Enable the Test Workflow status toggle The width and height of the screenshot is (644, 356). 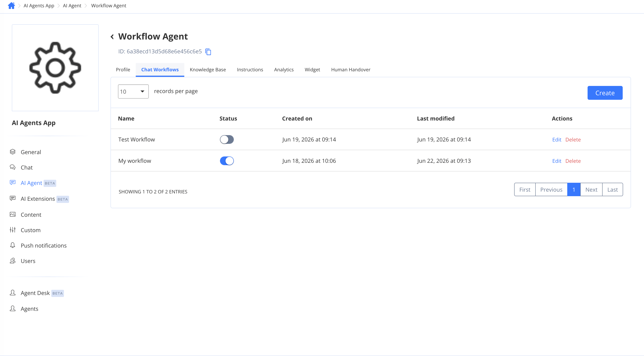pyautogui.click(x=227, y=139)
